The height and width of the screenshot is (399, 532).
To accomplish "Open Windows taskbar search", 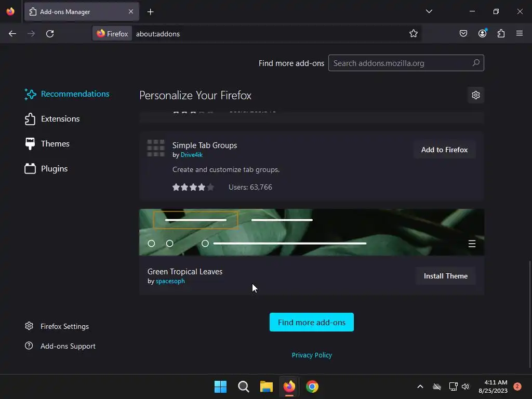I will 244,387.
